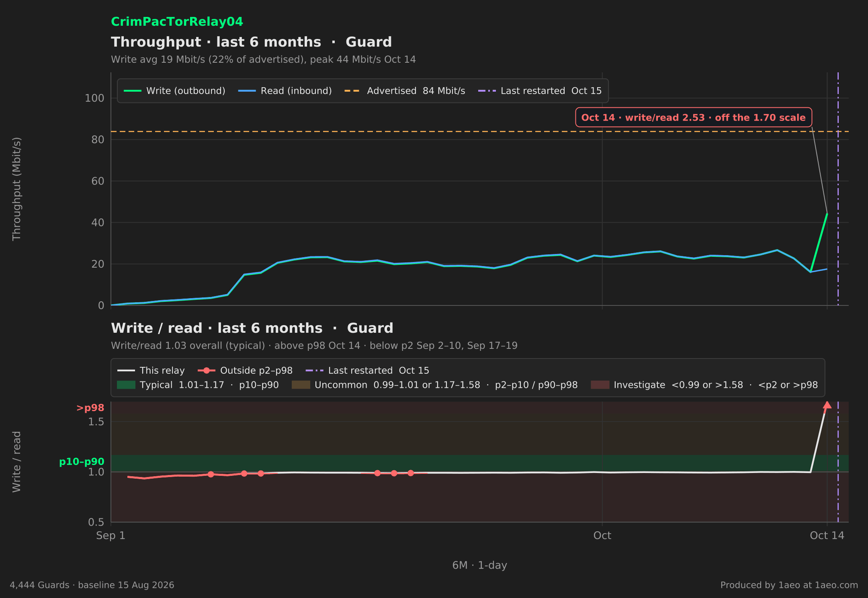The width and height of the screenshot is (868, 598).
Task: Click Last restarted Oct 15 in throughput legend
Action: 540,91
